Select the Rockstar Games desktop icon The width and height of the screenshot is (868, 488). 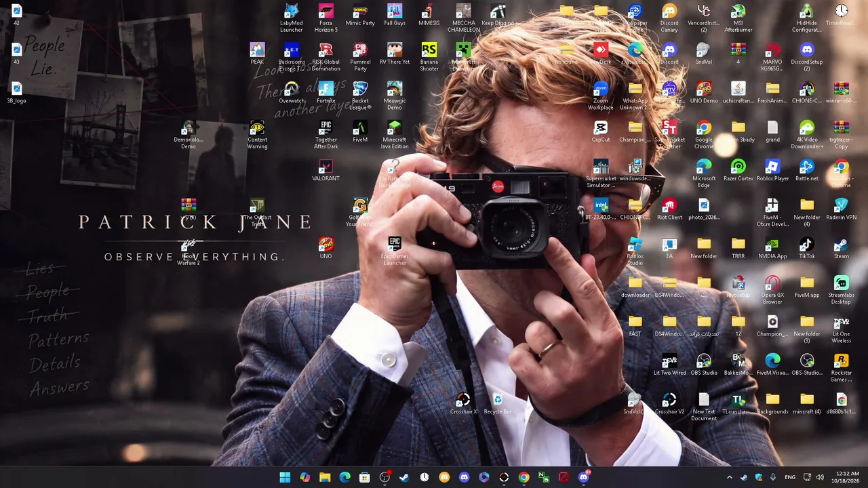click(x=842, y=368)
